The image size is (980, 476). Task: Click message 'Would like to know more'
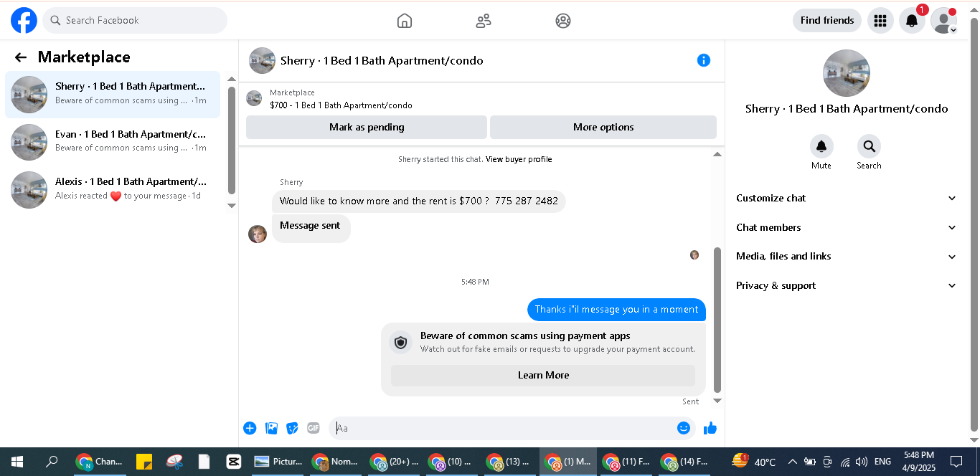tap(419, 201)
